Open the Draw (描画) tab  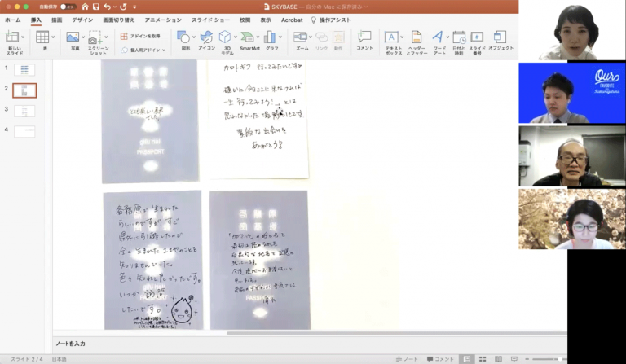click(x=57, y=20)
